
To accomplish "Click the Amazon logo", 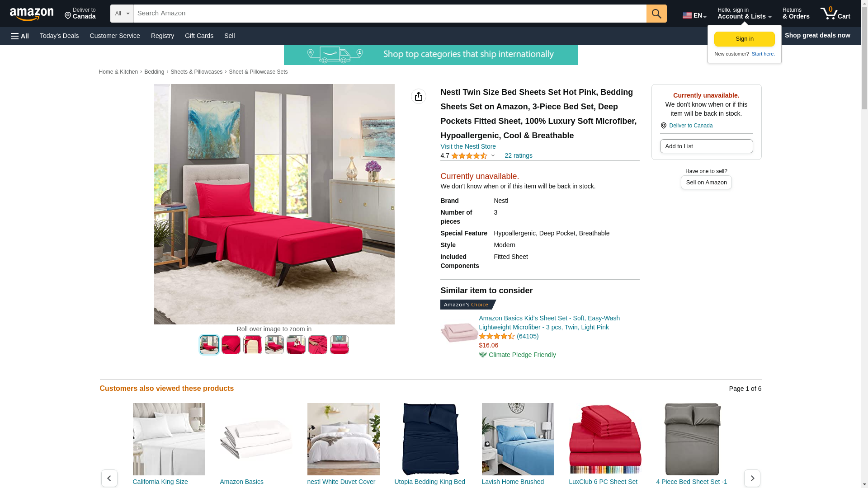I will (32, 14).
